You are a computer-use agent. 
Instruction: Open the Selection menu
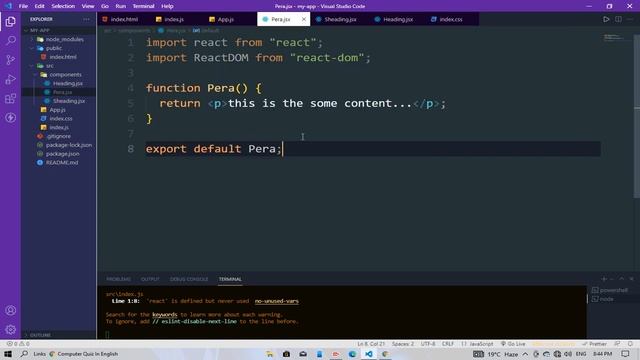point(63,6)
